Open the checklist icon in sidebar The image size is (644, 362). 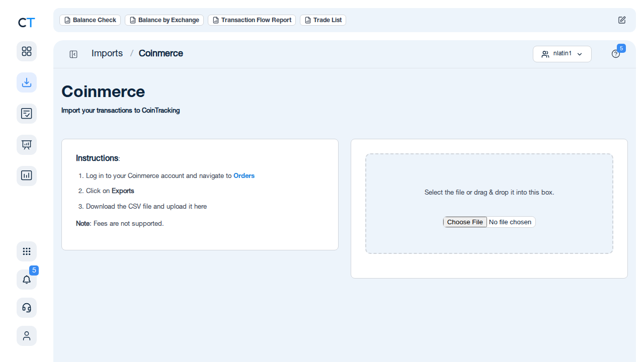pyautogui.click(x=27, y=114)
